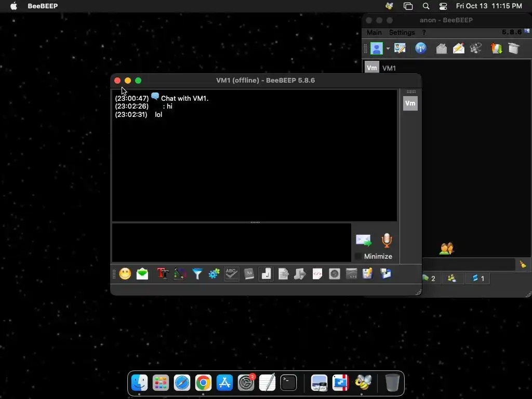Screen dimensions: 532x399
Task: Click the blue broadcast antenna icon
Action: point(421,48)
